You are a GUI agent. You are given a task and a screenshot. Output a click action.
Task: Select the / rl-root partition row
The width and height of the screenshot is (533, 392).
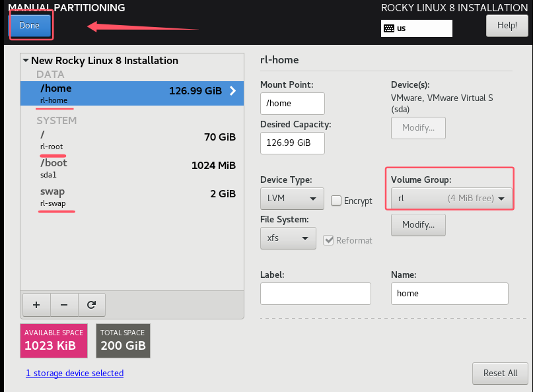[x=132, y=140]
